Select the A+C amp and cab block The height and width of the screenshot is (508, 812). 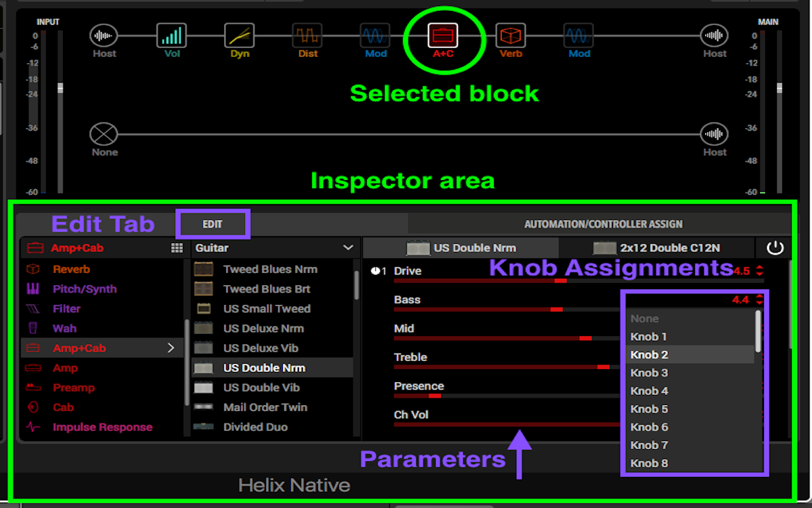(443, 36)
